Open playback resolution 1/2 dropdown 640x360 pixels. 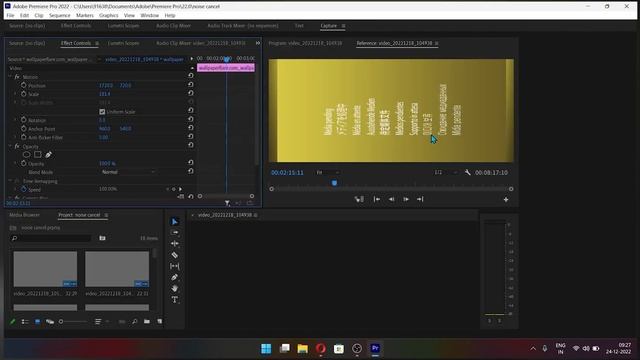click(x=445, y=173)
